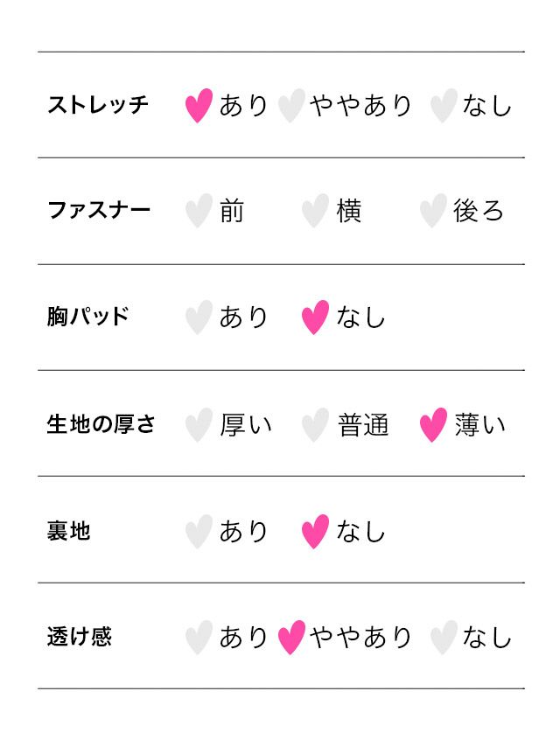The width and height of the screenshot is (560, 747).
Task: Click the 普通 option text
Action: tap(363, 426)
